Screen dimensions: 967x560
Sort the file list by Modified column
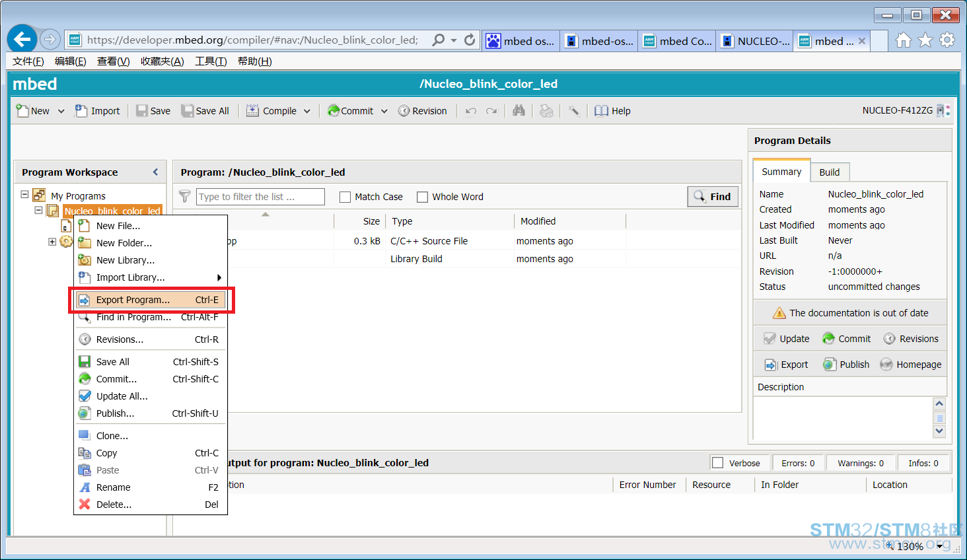570,221
